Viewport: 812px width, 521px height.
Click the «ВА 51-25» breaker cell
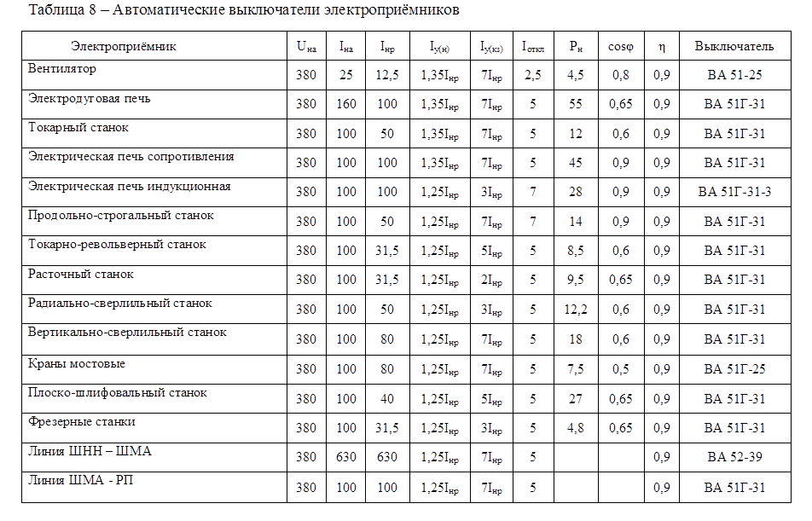tap(734, 75)
